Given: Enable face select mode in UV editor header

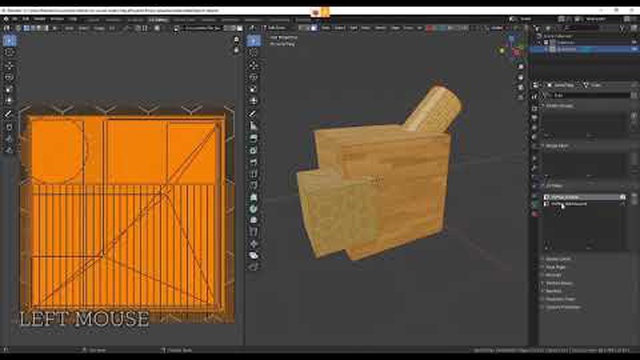Looking at the screenshot, I should (x=39, y=28).
